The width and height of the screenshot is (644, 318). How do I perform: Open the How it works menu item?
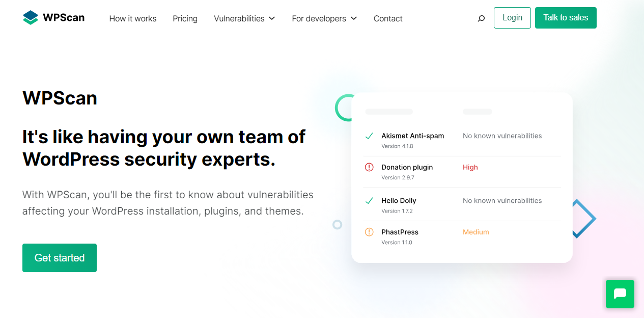pos(132,18)
